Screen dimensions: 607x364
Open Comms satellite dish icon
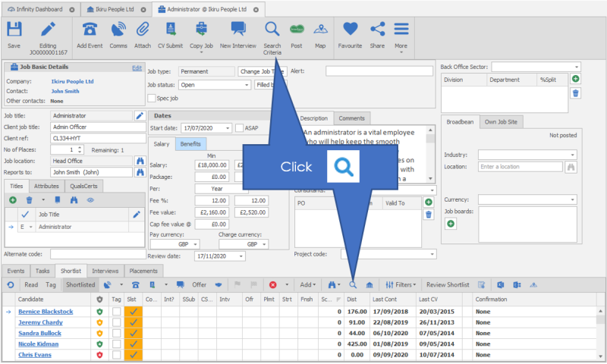[x=118, y=32]
